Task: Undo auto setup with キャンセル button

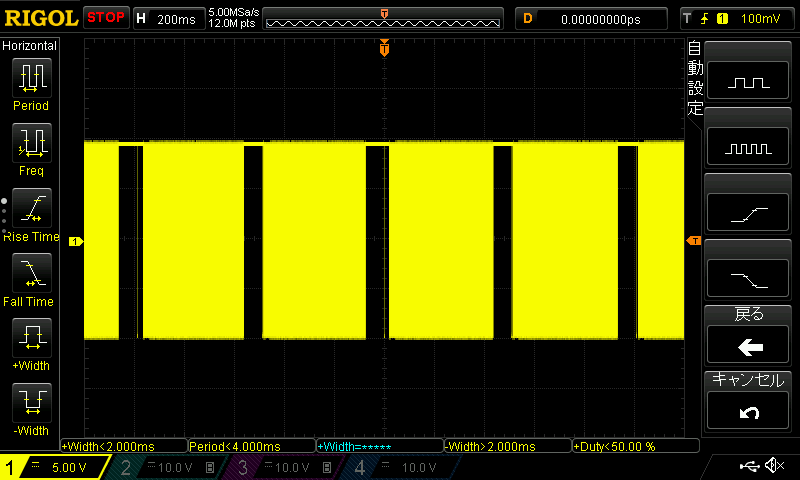Action: pos(748,411)
